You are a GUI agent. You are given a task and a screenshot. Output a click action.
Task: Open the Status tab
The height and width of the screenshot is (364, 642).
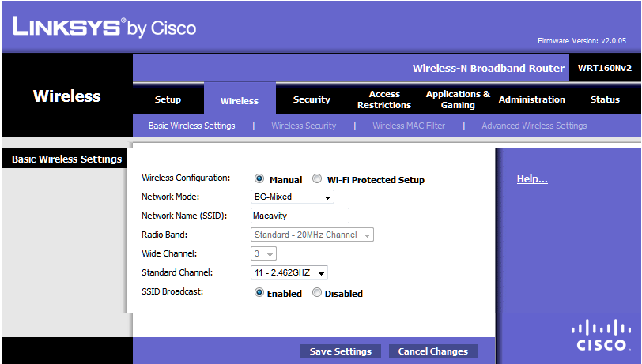click(x=605, y=99)
